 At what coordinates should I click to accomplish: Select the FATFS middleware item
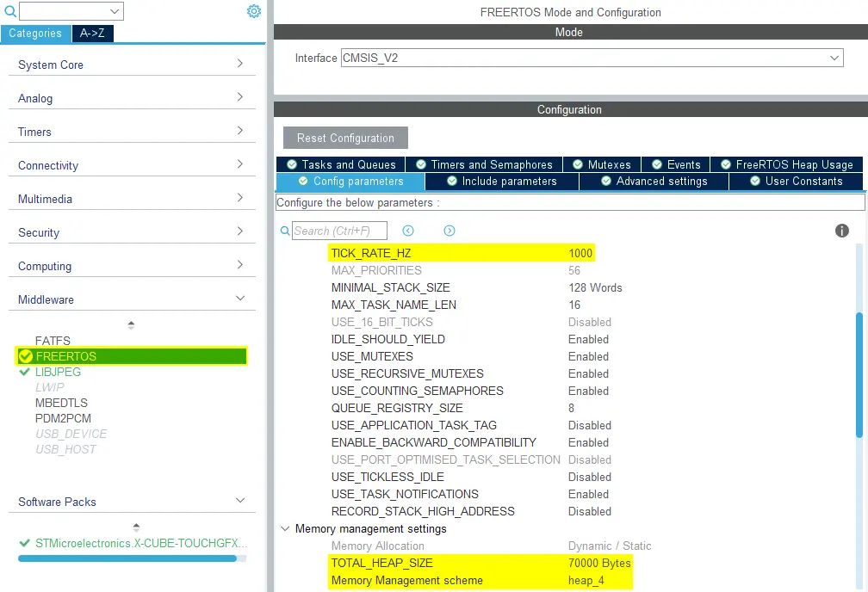point(53,341)
